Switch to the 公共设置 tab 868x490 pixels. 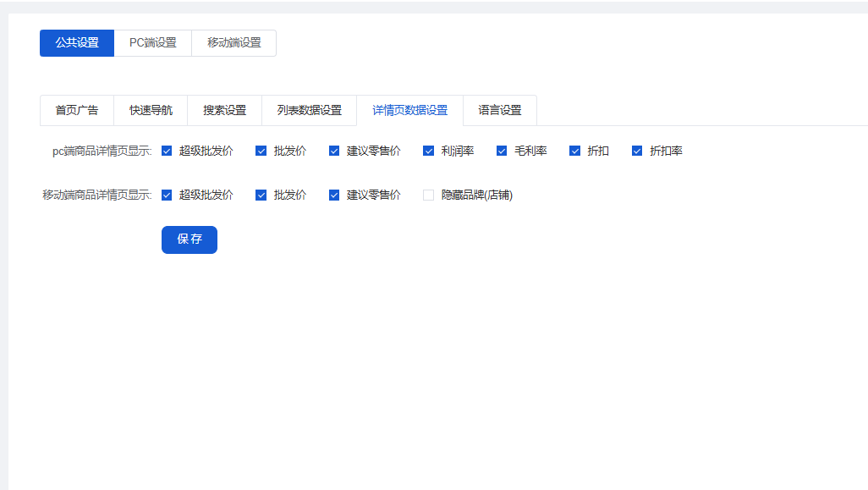click(77, 43)
